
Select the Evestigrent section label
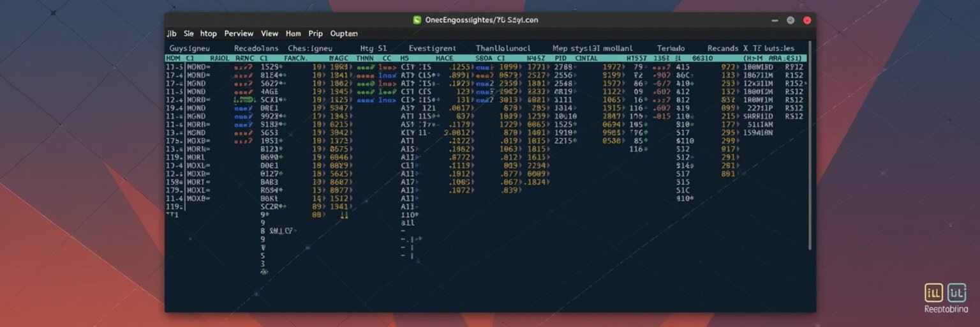point(432,49)
